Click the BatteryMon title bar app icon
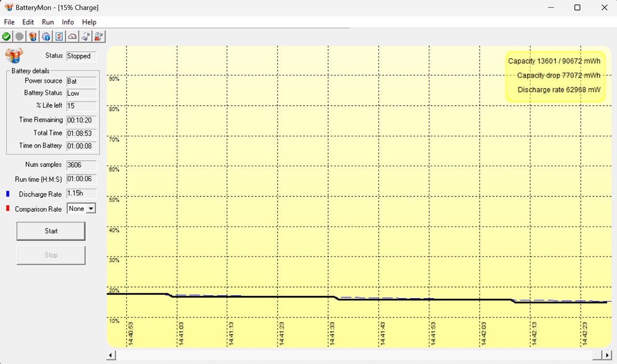Image resolution: width=617 pixels, height=364 pixels. [x=8, y=8]
